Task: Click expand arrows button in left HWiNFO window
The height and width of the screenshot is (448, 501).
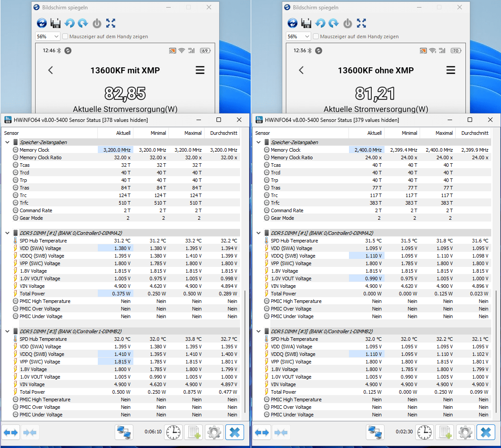Action: tap(11, 432)
